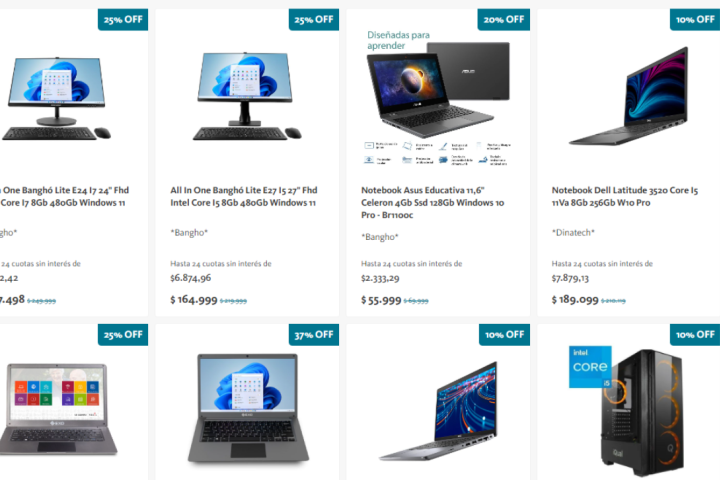
Task: Click Banghó Lite E24 I7 24" Fhd title
Action: [x=64, y=196]
